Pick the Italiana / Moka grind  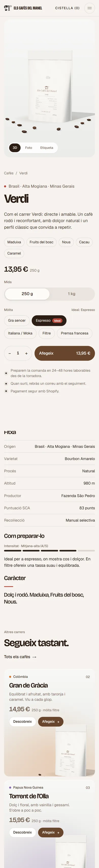20,333
